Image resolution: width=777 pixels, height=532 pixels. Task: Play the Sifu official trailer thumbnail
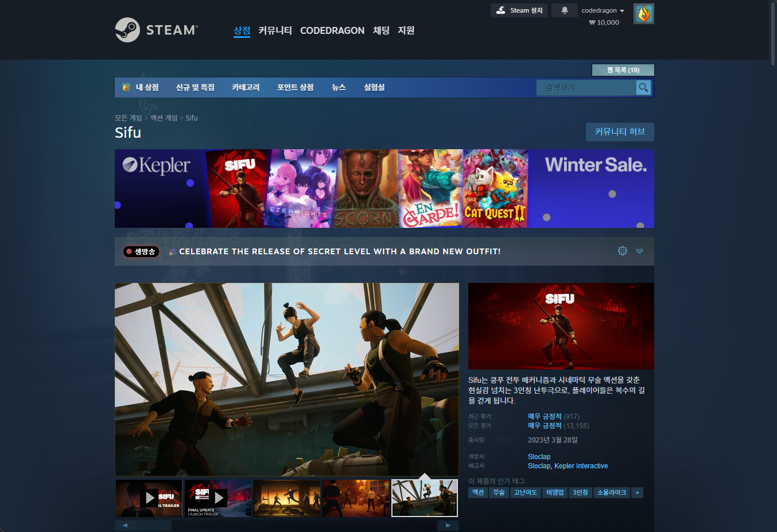pos(149,498)
